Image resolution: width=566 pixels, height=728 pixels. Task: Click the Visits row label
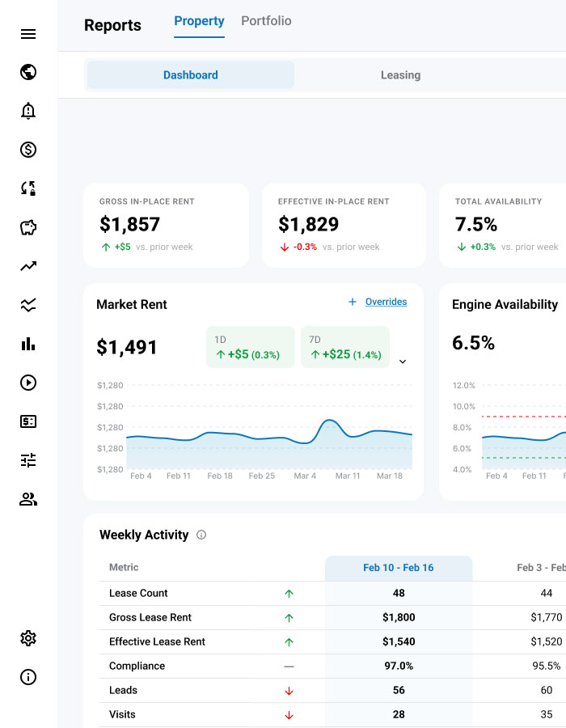point(122,714)
